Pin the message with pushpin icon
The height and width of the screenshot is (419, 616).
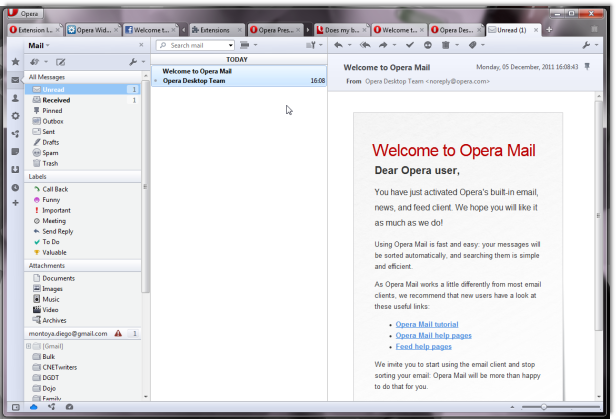click(x=587, y=66)
